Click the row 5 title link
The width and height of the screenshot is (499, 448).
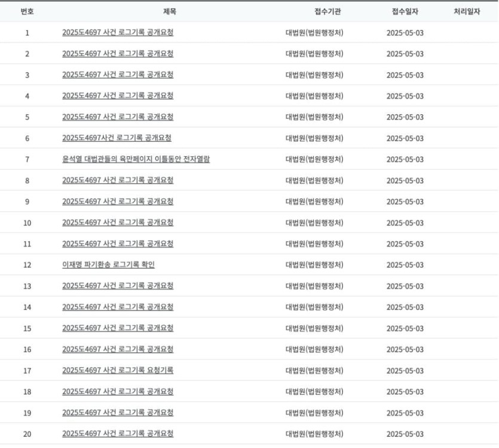coord(118,117)
